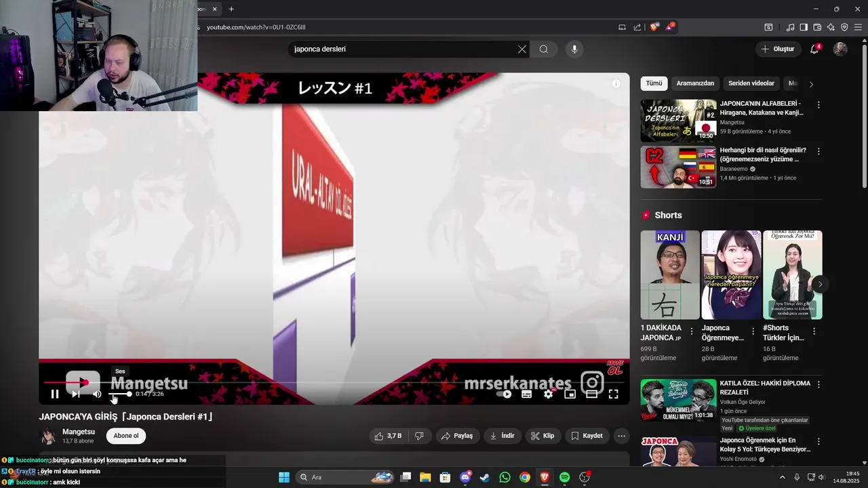
Task: Select the Aramanızdan filter chip
Action: (x=695, y=83)
